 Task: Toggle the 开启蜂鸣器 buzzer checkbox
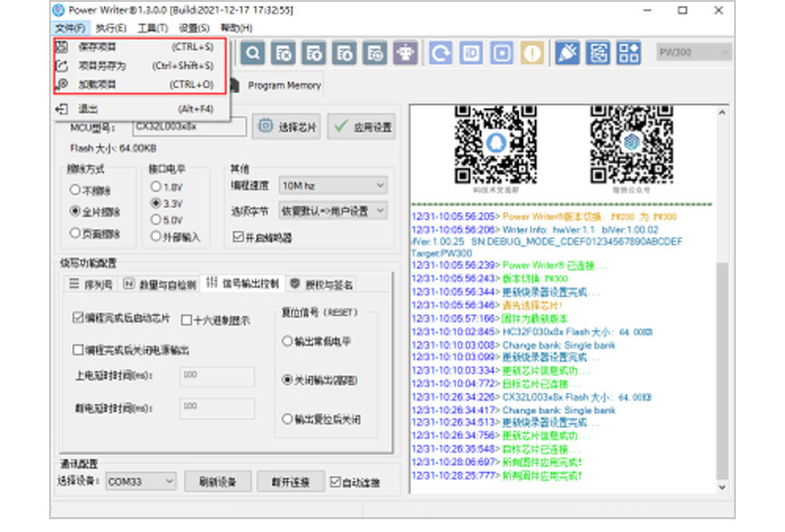click(x=237, y=237)
